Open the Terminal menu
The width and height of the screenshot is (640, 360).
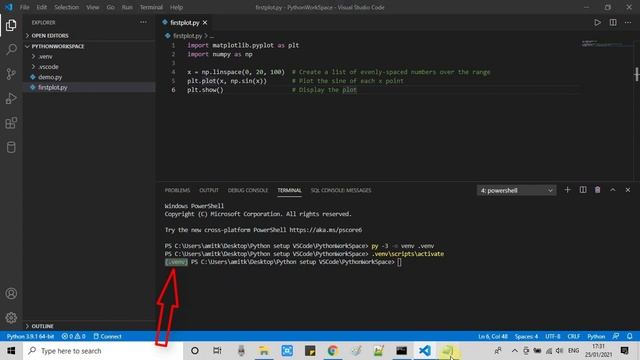(151, 7)
